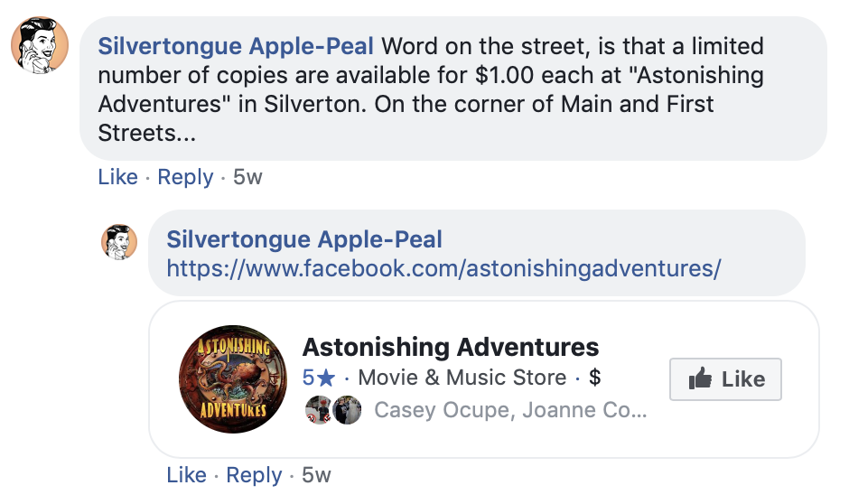Click the second small friend avatar on the page card
The height and width of the screenshot is (504, 849).
pos(347,410)
